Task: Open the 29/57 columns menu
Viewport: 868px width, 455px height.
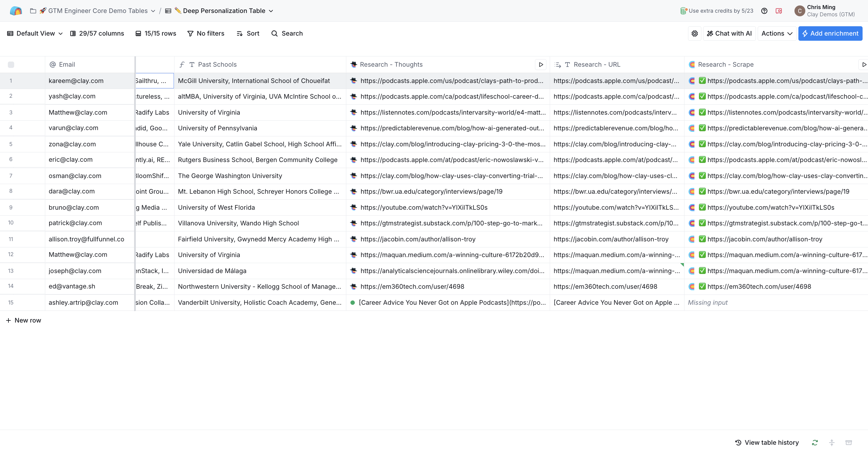Action: point(97,33)
